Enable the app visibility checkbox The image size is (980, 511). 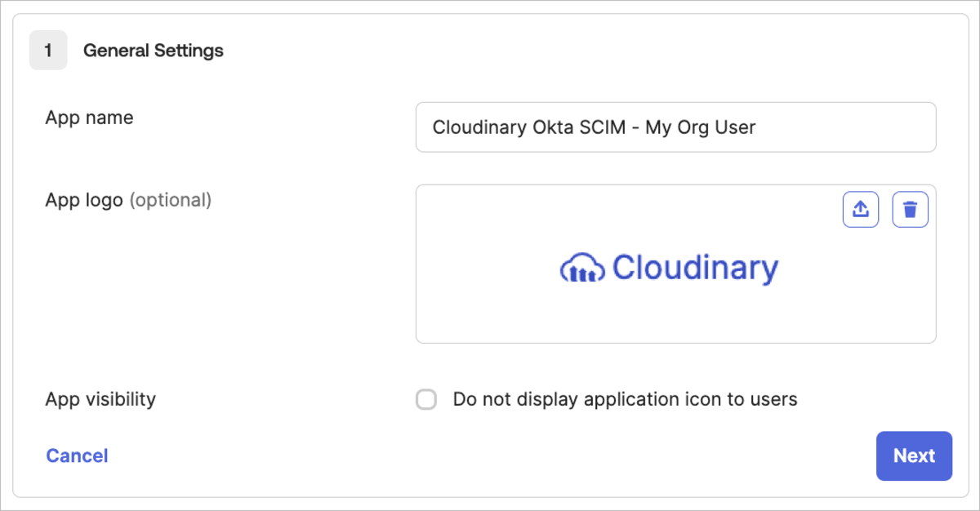pos(426,400)
